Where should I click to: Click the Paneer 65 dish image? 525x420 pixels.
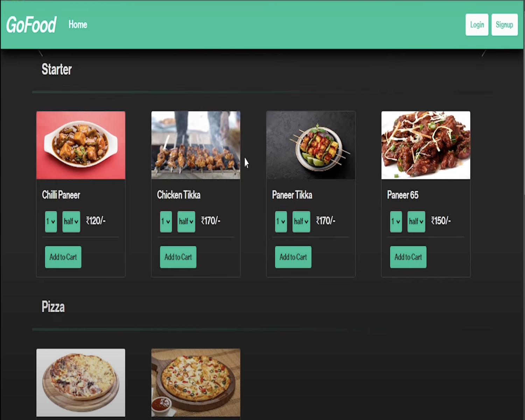coord(426,145)
